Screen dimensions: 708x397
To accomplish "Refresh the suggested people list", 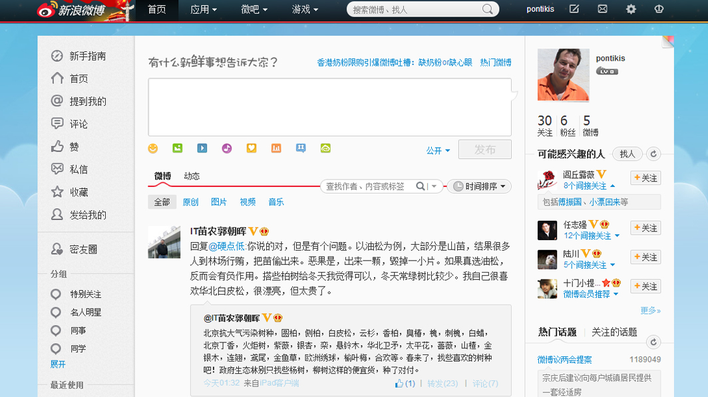I will click(x=653, y=154).
